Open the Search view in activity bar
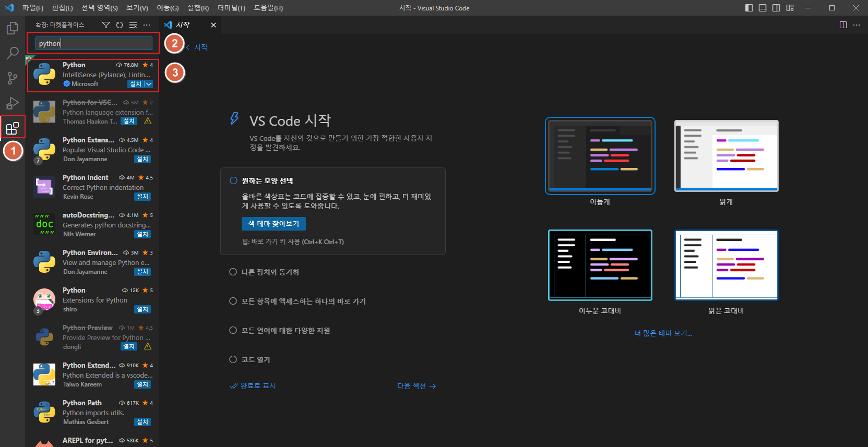This screenshot has height=447, width=868. coord(13,53)
